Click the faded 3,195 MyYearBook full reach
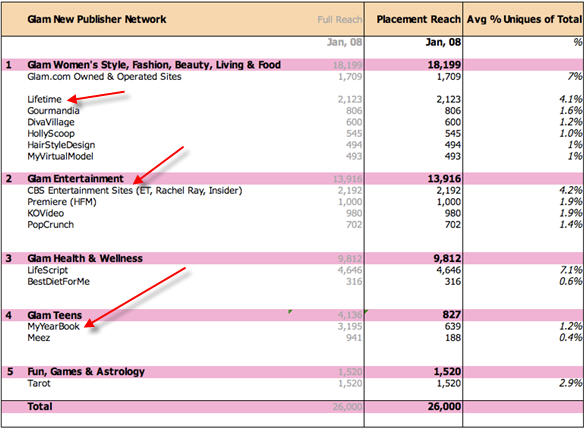Screen dimensions: 586x435 (x=350, y=327)
